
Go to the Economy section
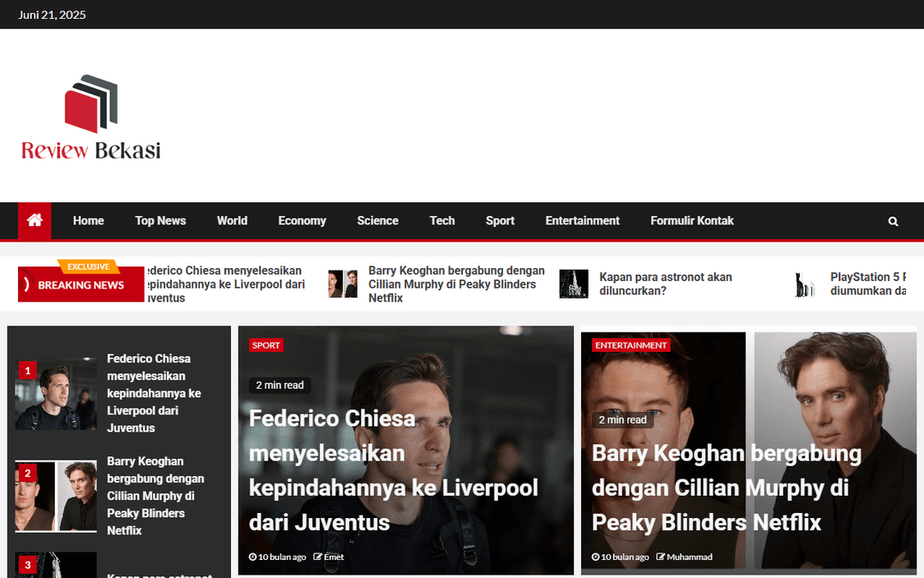point(302,221)
